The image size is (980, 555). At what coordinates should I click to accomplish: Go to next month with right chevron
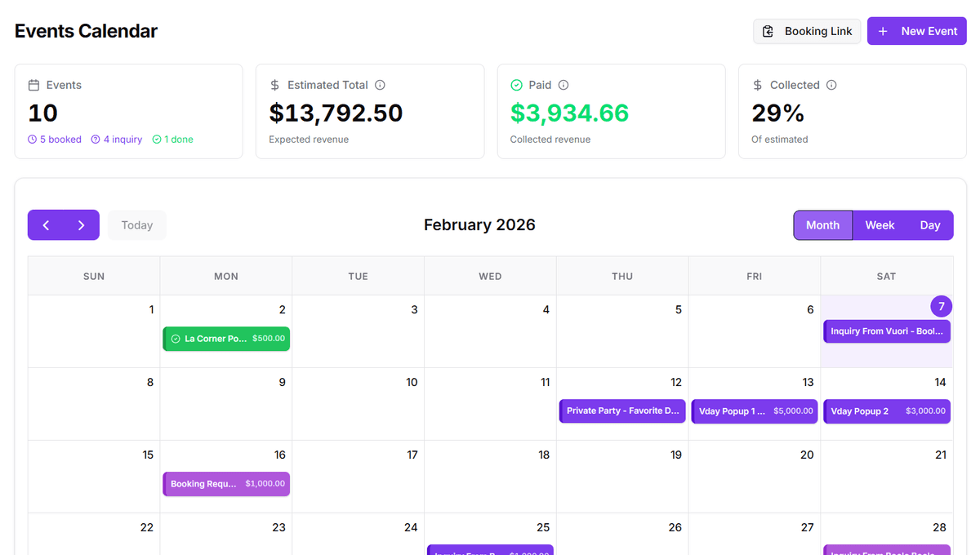point(81,224)
